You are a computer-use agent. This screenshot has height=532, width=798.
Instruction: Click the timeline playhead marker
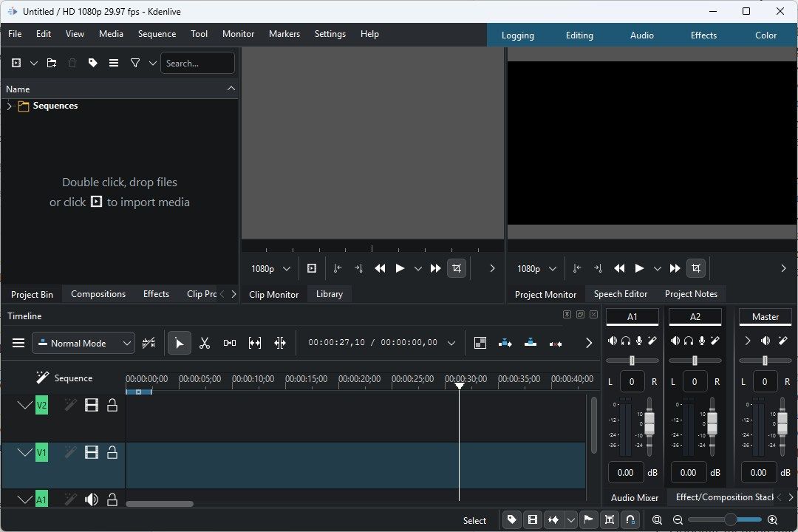(459, 386)
